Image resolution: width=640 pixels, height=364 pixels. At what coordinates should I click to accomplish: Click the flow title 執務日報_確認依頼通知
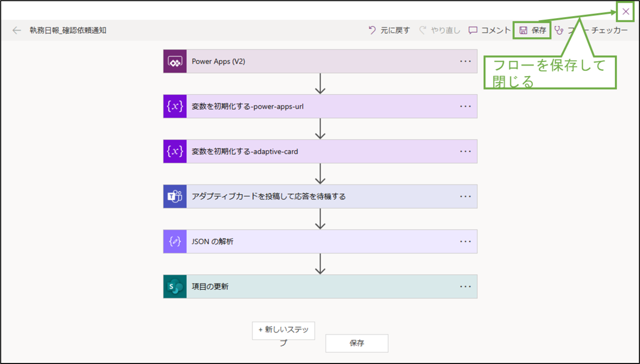(68, 30)
